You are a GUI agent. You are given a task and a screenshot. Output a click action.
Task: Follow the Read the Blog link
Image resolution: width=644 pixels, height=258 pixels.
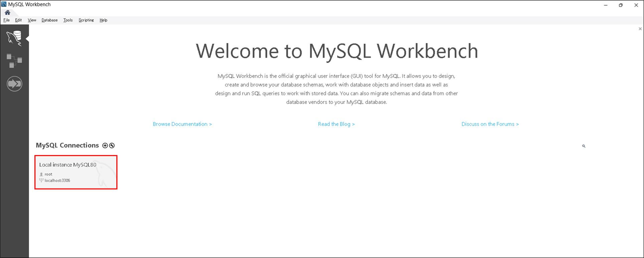coord(336,124)
